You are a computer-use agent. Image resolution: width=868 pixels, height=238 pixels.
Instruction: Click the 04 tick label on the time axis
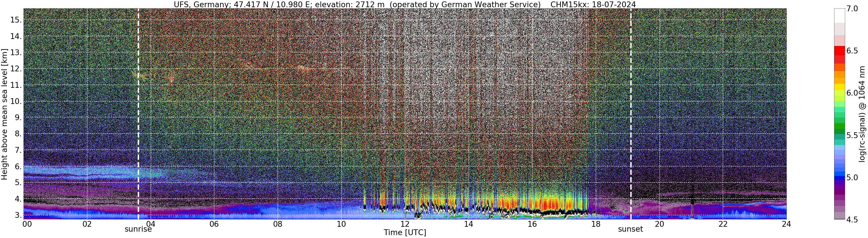151,224
